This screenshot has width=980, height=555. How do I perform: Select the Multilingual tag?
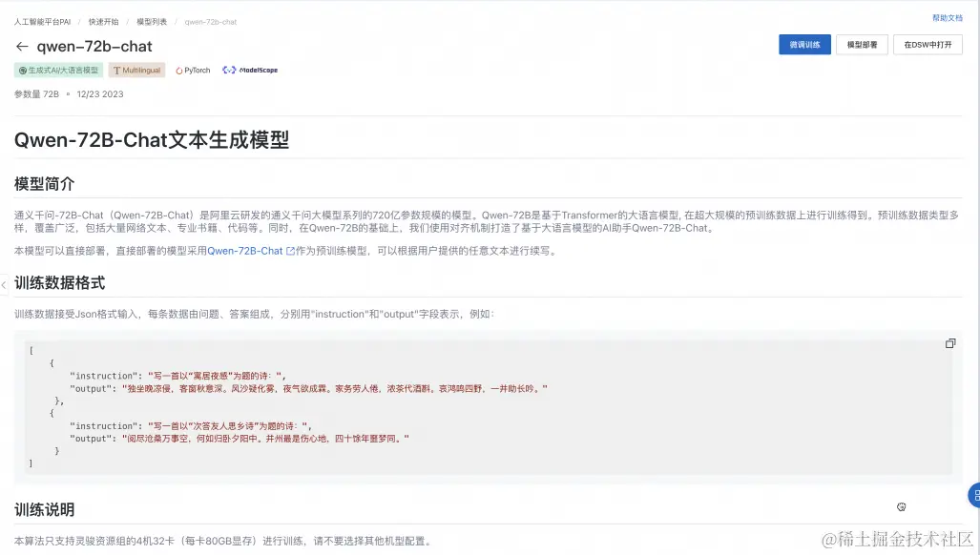[136, 70]
